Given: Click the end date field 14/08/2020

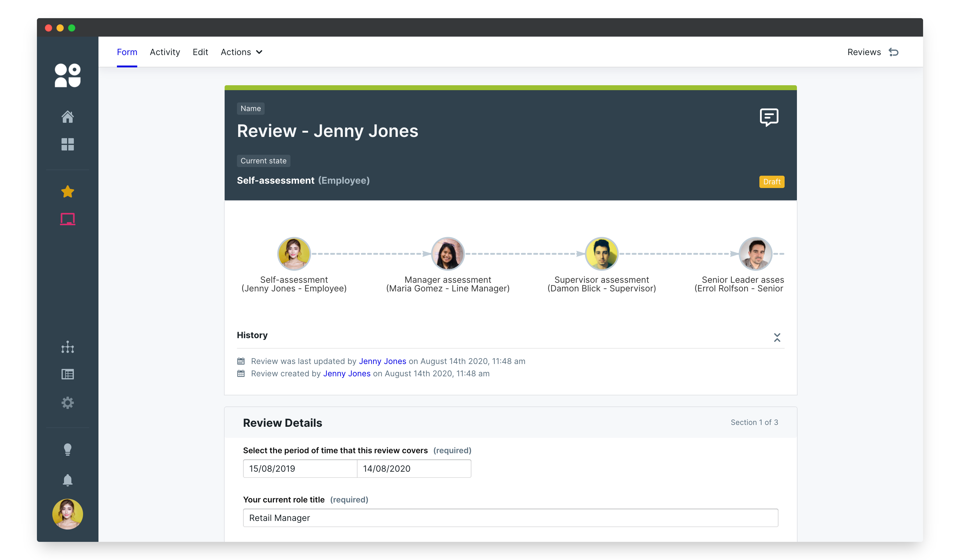Looking at the screenshot, I should (x=414, y=469).
